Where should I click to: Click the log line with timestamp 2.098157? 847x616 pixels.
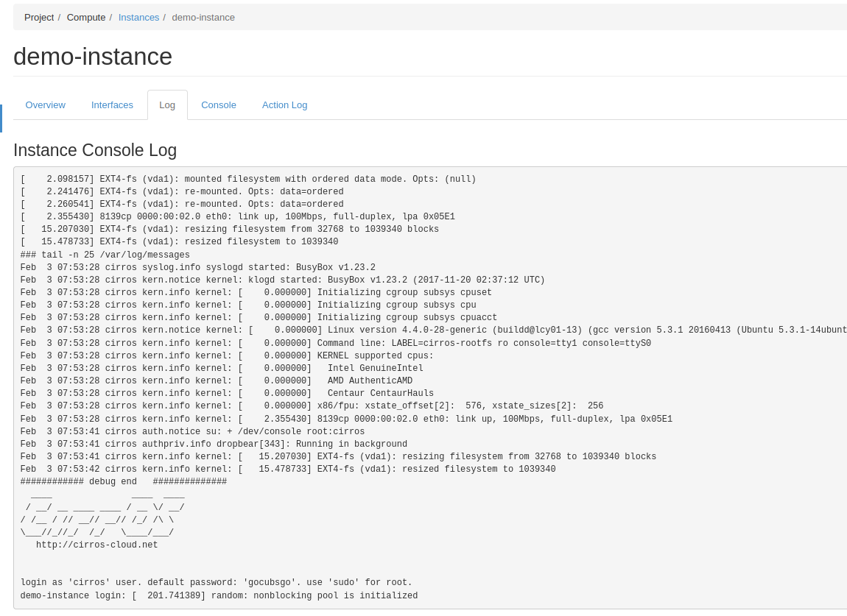click(x=248, y=179)
